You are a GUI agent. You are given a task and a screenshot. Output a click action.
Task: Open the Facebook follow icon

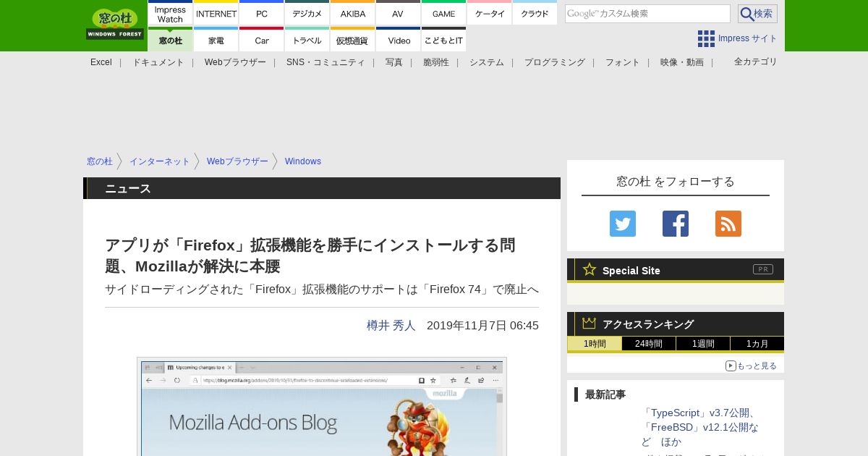click(x=676, y=224)
